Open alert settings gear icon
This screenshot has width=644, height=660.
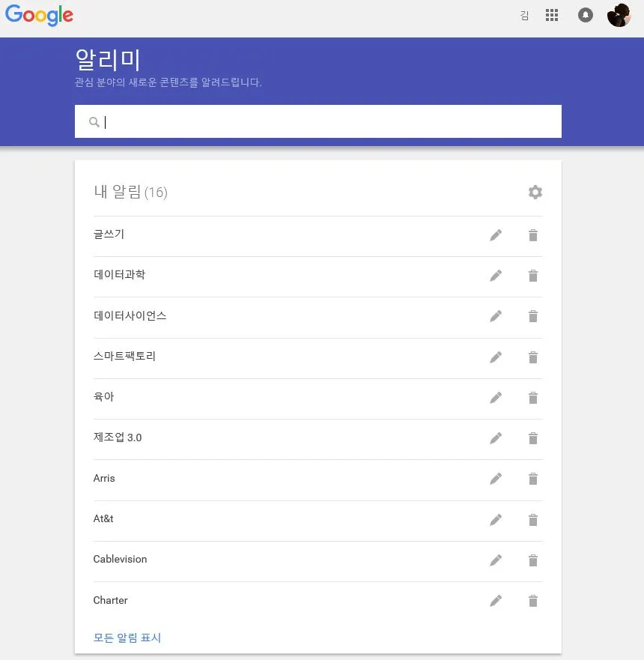click(x=535, y=193)
